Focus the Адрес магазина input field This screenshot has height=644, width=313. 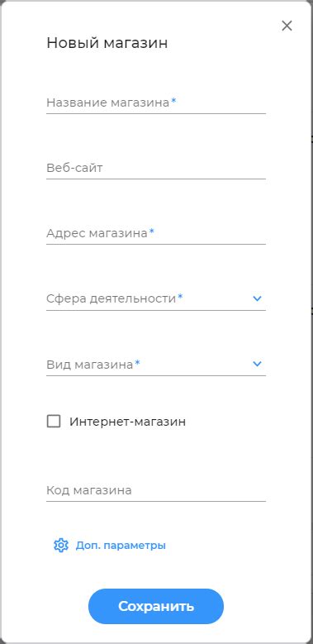point(156,233)
